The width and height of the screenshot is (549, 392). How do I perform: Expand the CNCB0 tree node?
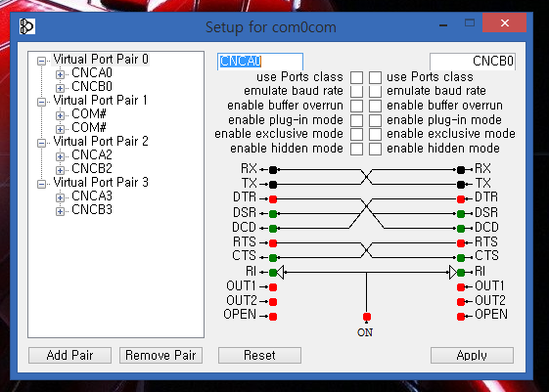[60, 88]
